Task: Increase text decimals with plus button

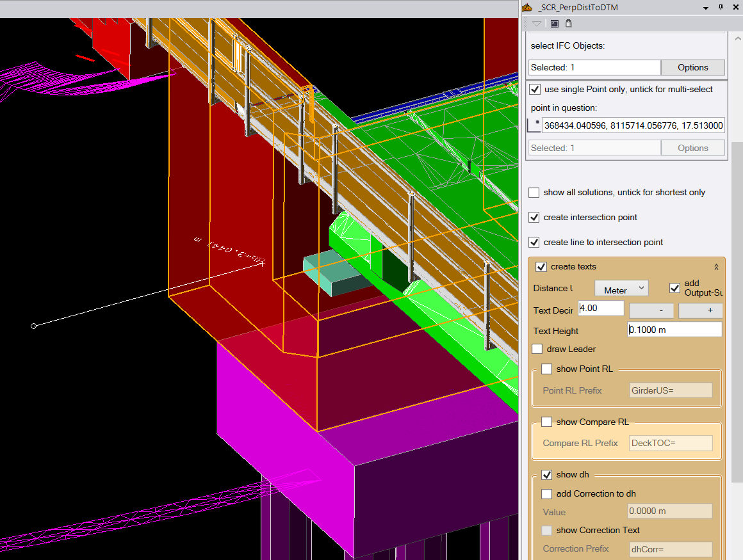Action: tap(700, 310)
